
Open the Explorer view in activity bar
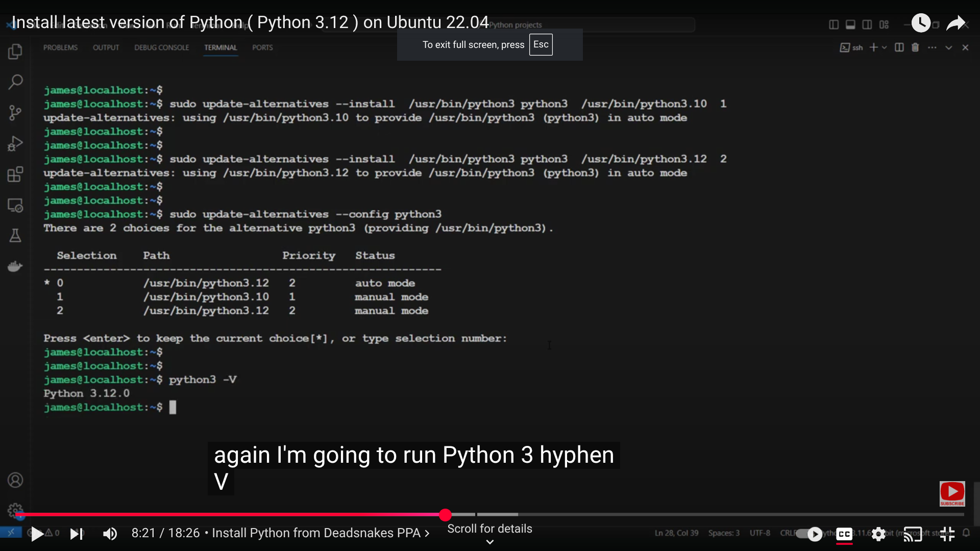15,51
